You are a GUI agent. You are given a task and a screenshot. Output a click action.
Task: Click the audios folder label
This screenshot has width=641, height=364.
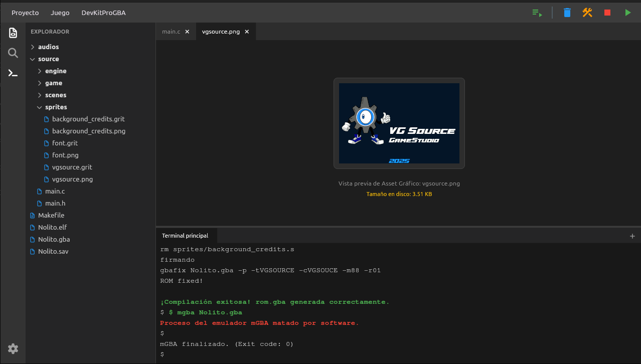(49, 47)
